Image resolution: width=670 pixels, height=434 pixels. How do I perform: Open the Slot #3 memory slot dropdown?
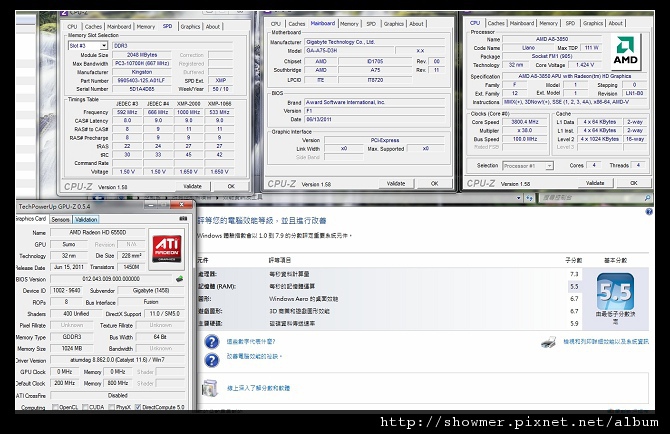104,46
